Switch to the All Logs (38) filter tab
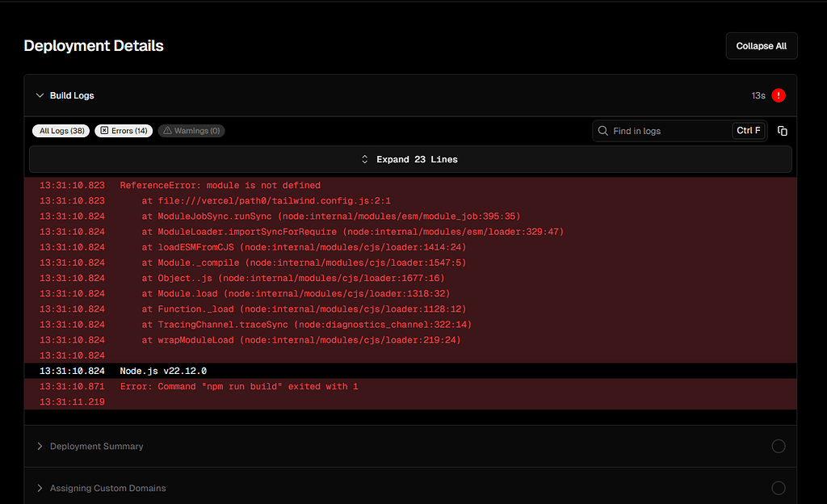Screen dimensions: 827x504 point(61,130)
